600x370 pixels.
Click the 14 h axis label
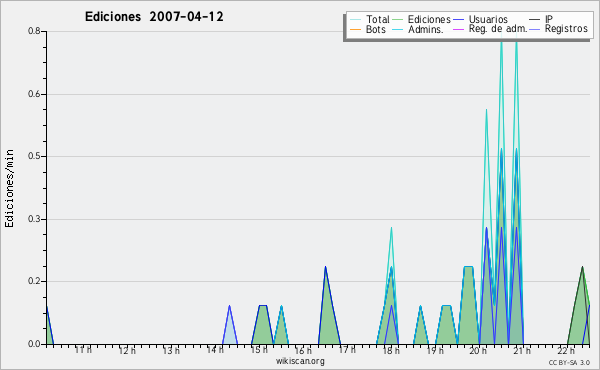(215, 350)
